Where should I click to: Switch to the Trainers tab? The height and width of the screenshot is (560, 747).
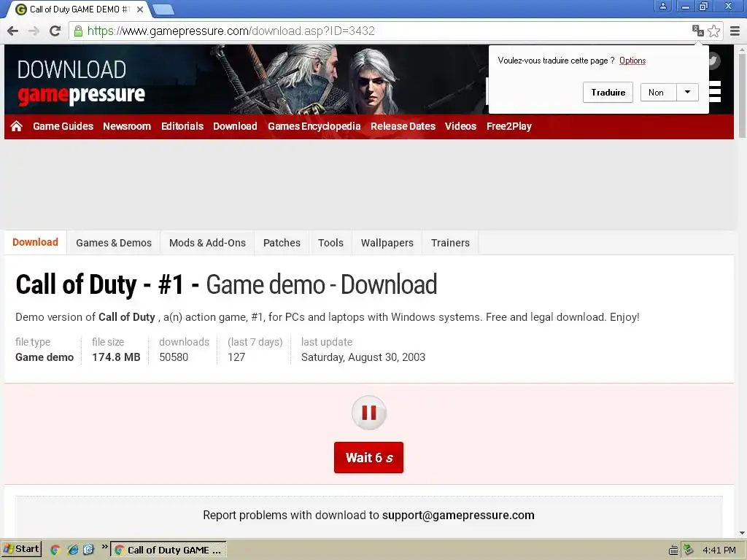tap(450, 243)
